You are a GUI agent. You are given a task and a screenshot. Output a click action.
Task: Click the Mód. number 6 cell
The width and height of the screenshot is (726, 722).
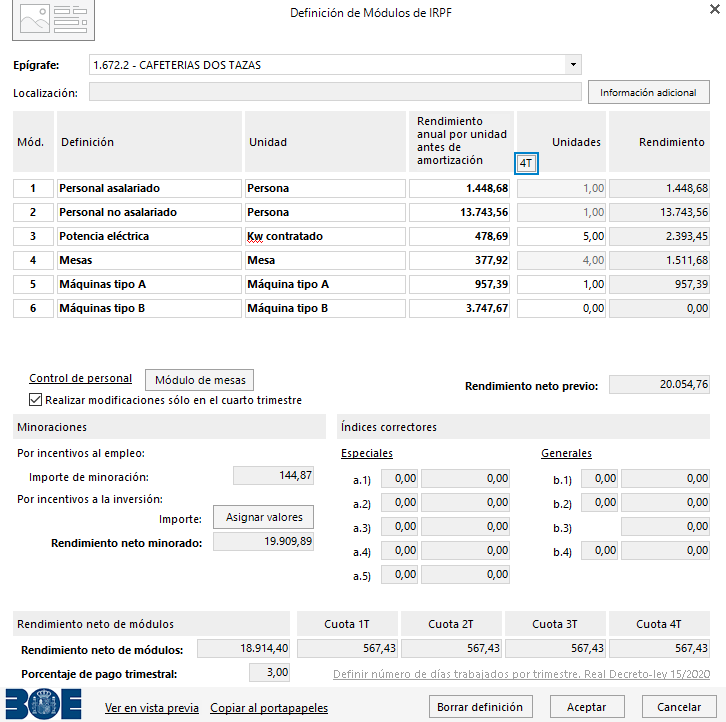pyautogui.click(x=33, y=308)
